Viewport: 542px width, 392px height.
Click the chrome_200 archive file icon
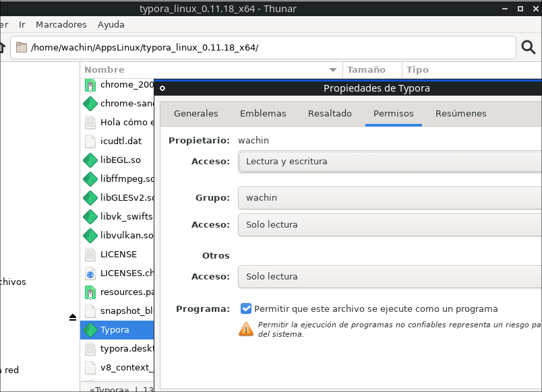[90, 85]
